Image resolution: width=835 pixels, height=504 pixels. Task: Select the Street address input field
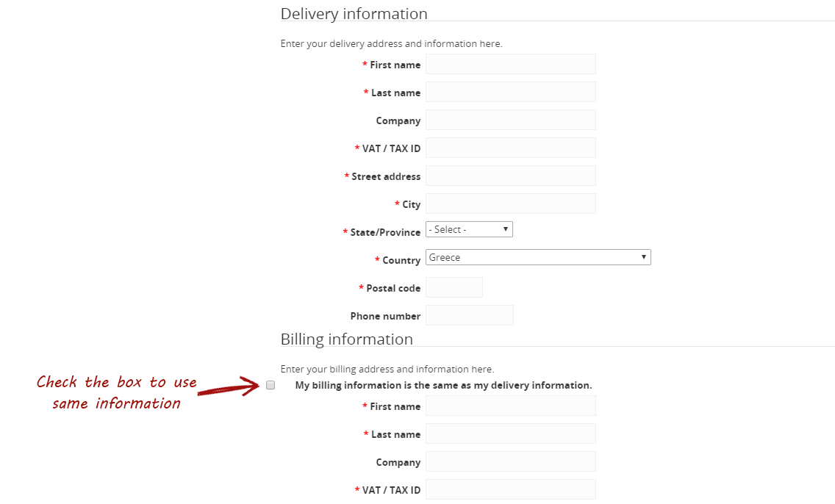[511, 176]
